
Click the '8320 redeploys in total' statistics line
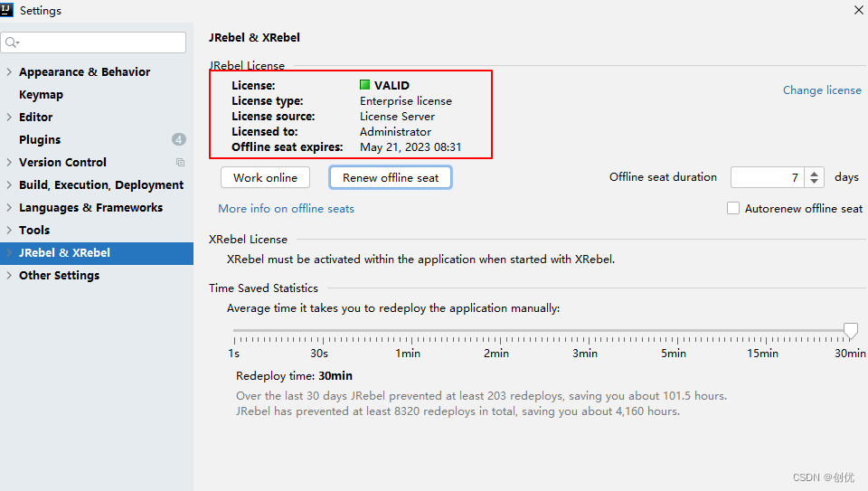458,411
